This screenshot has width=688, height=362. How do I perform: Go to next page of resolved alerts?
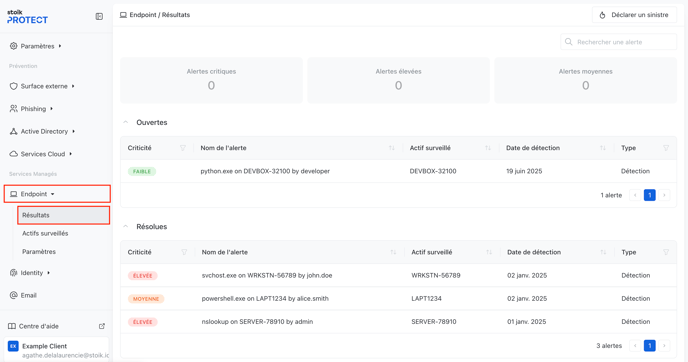click(x=664, y=346)
